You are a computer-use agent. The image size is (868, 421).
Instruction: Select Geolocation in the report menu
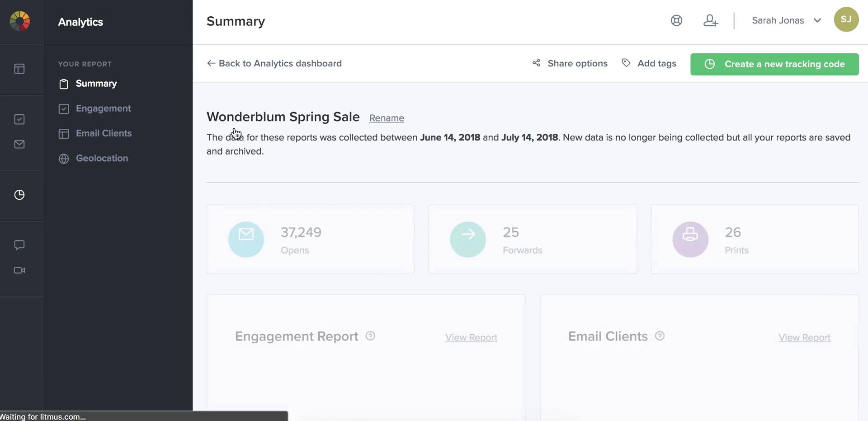pyautogui.click(x=102, y=158)
